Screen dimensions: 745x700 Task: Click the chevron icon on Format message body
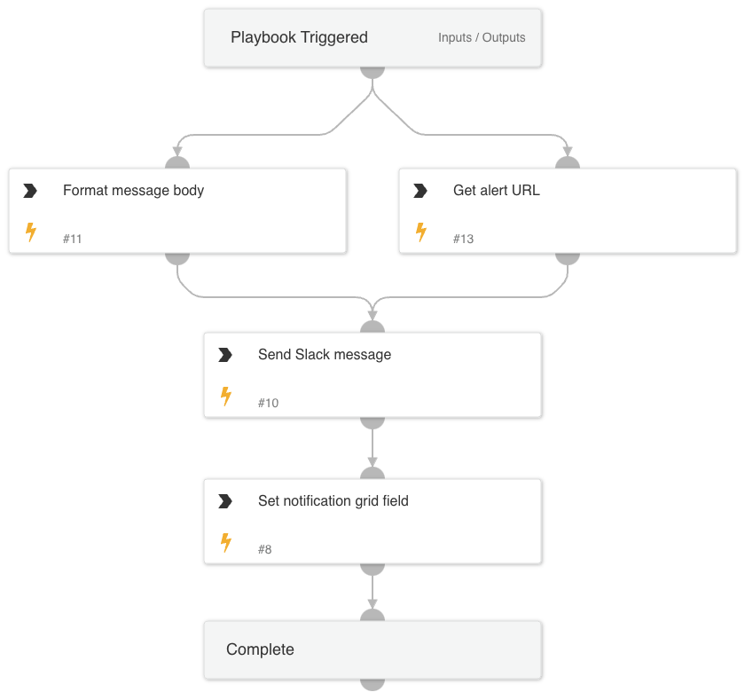tap(30, 191)
